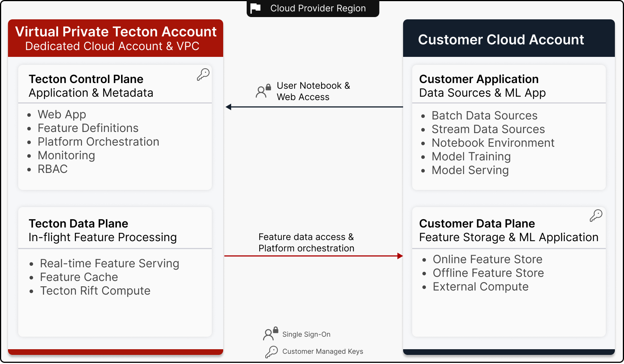The width and height of the screenshot is (624, 364).
Task: Click the 'Offline Feature Store' bullet item
Action: coord(488,273)
